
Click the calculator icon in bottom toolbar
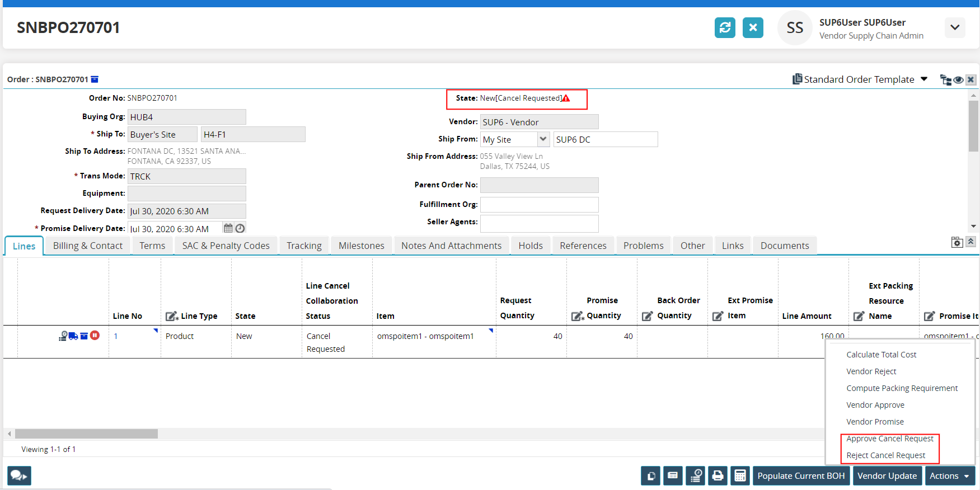tap(740, 476)
